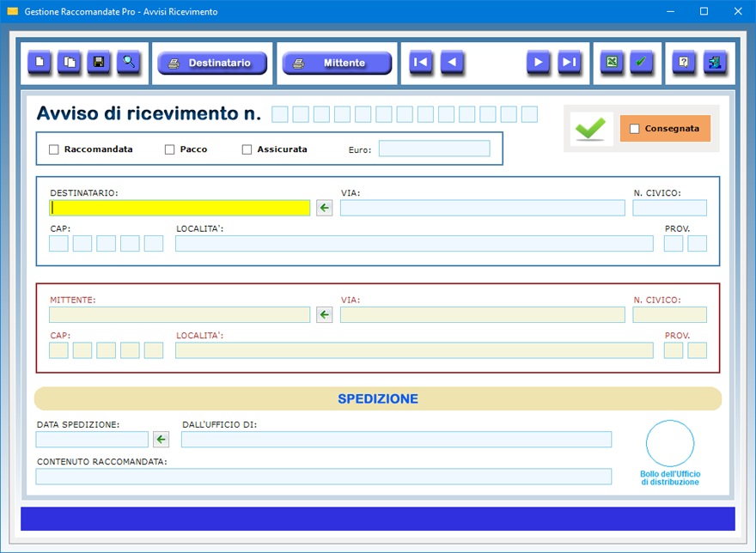Click the DATA SPEDIZIONE field

click(x=92, y=439)
